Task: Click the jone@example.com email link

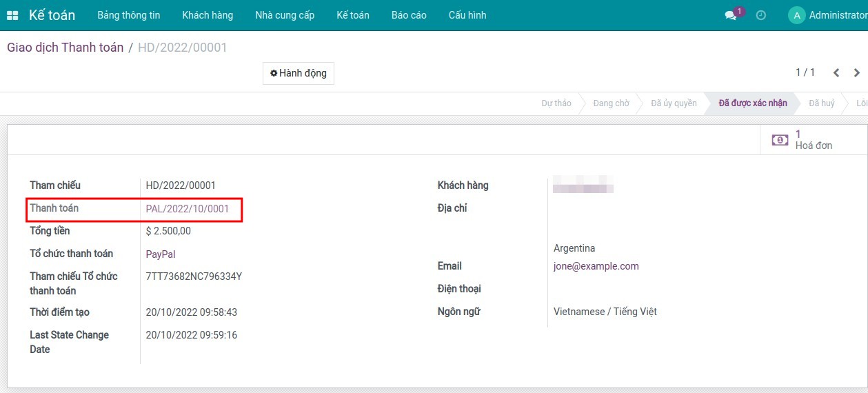Action: [596, 266]
